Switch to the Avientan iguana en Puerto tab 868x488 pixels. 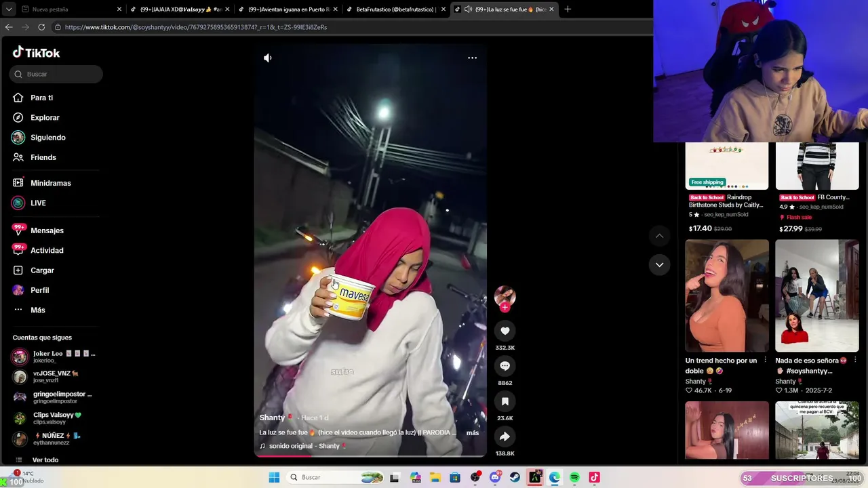[x=288, y=9]
